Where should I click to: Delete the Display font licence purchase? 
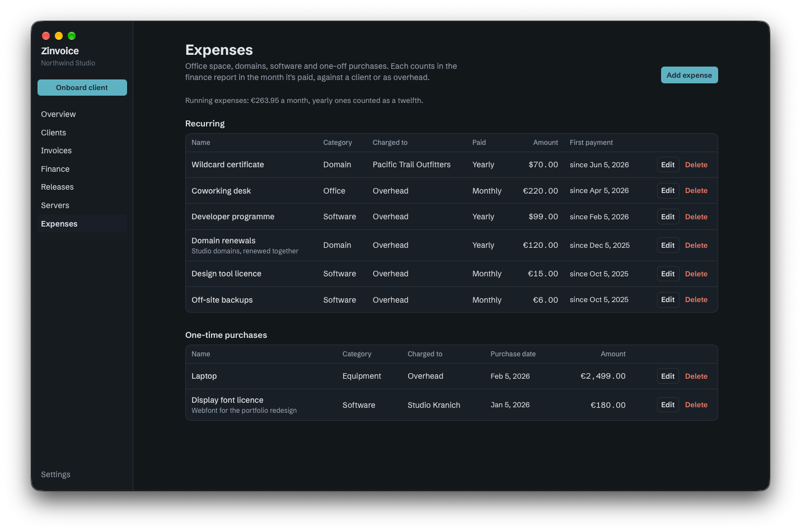696,404
